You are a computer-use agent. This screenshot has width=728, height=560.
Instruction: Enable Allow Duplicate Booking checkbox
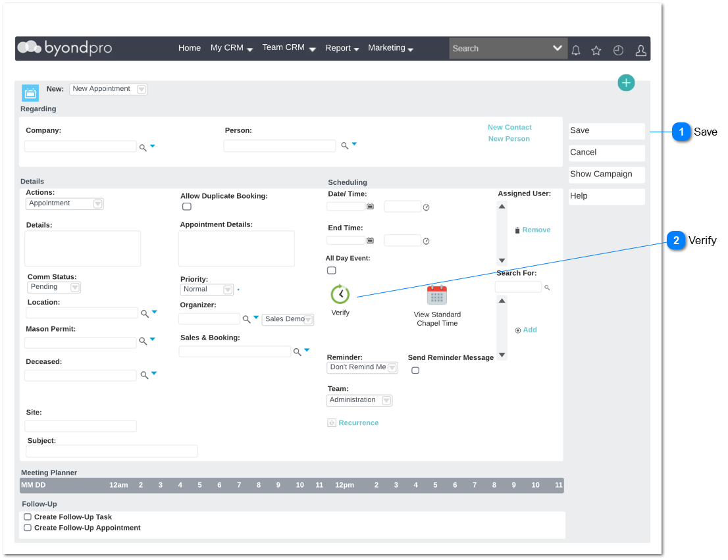187,207
